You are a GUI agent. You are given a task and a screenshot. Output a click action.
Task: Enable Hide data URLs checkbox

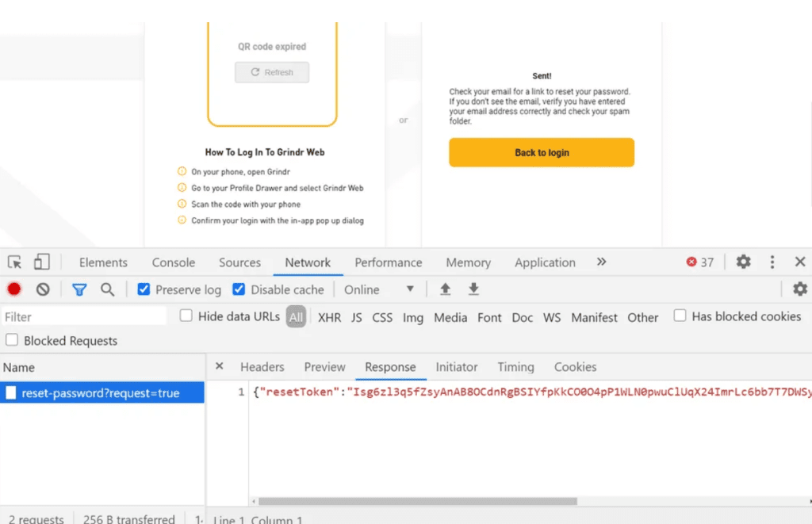pyautogui.click(x=186, y=316)
